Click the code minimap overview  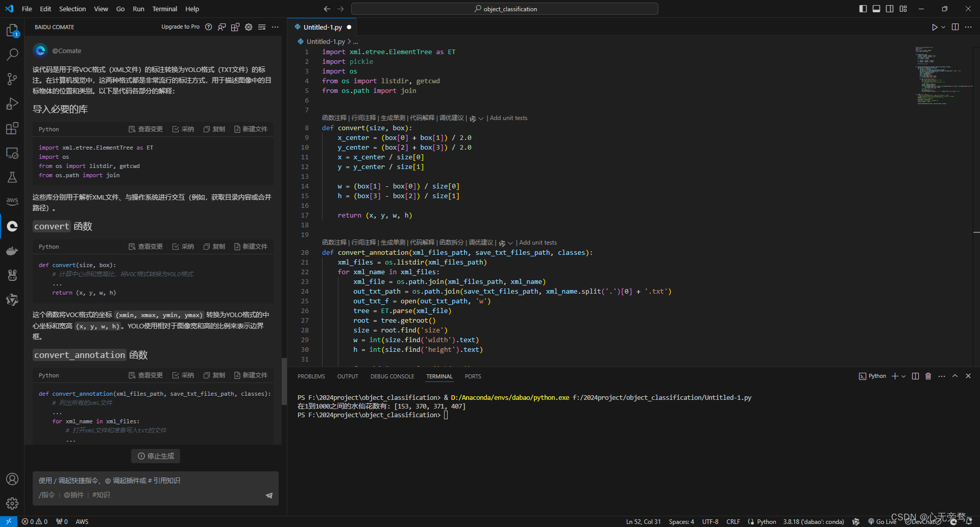(943, 76)
